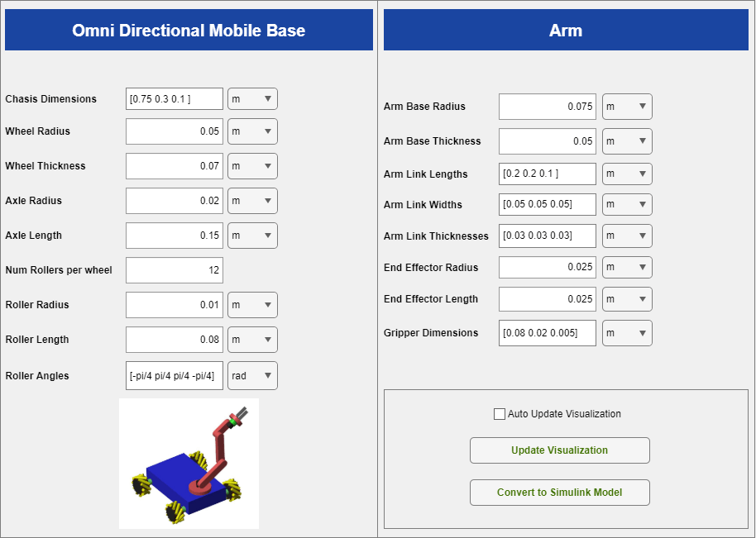Open Roller Angles rad unit dropdown
Image resolution: width=756 pixels, height=538 pixels.
(x=252, y=375)
